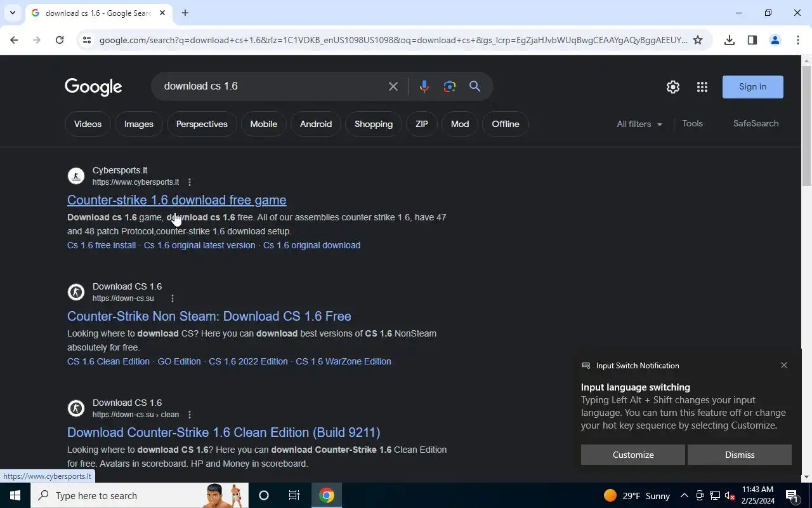Open Cortana circle icon
Image resolution: width=812 pixels, height=508 pixels.
[x=264, y=495]
